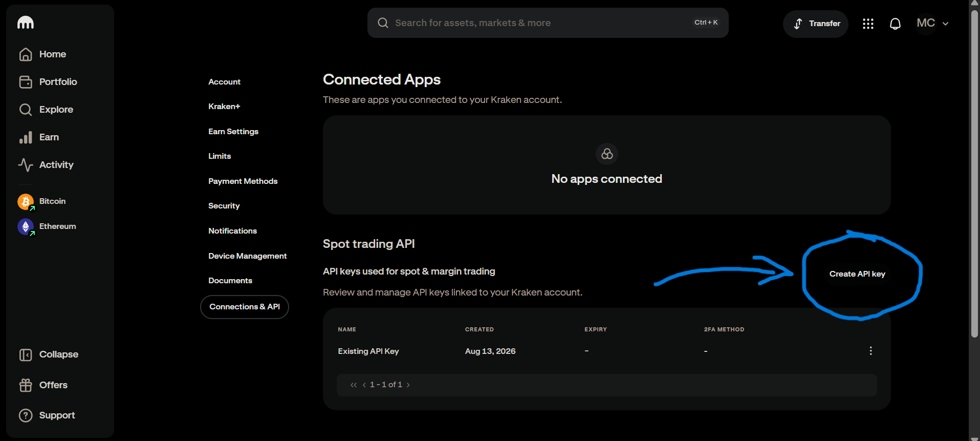This screenshot has width=980, height=441.
Task: Open Payment Methods section
Action: [243, 181]
